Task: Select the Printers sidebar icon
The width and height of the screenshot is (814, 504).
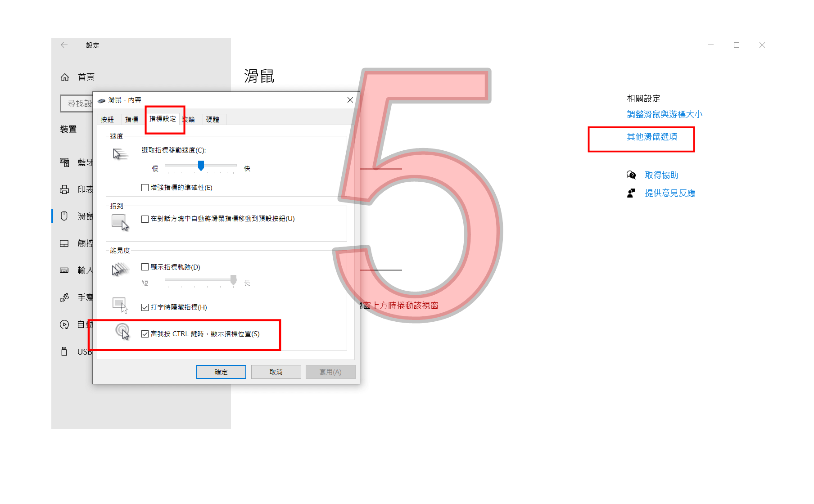Action: click(x=64, y=189)
